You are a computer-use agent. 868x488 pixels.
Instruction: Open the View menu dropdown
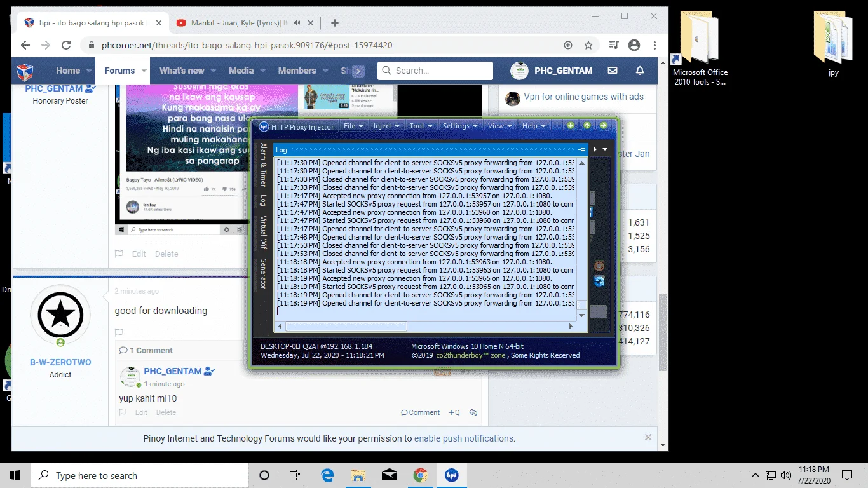point(499,126)
